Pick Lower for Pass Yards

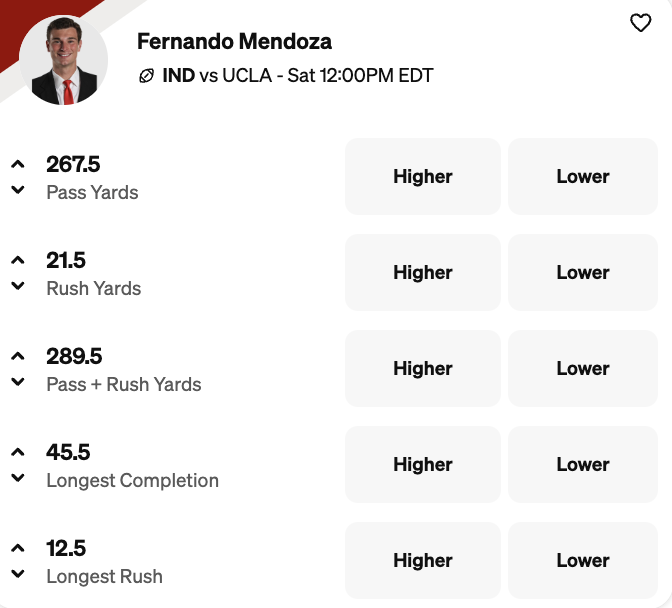click(583, 177)
